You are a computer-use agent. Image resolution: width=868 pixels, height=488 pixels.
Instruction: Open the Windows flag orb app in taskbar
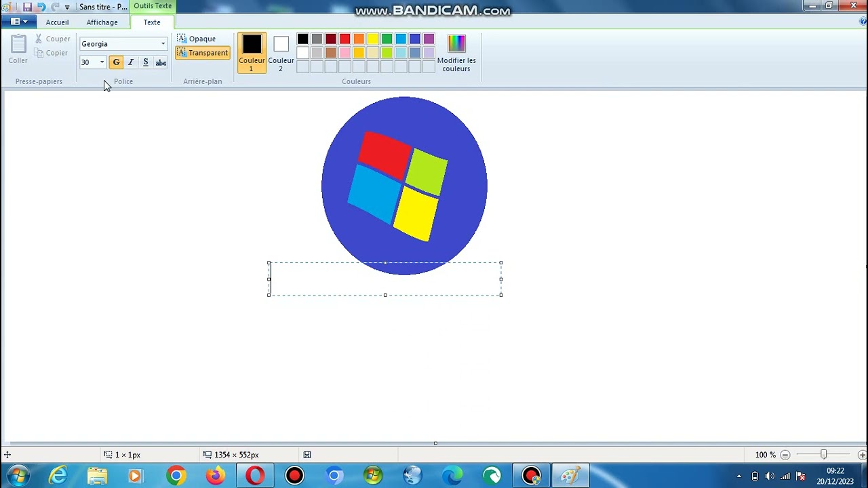pyautogui.click(x=373, y=476)
